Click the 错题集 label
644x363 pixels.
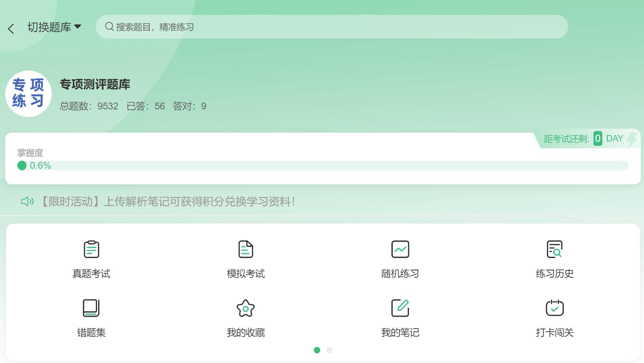click(x=91, y=333)
